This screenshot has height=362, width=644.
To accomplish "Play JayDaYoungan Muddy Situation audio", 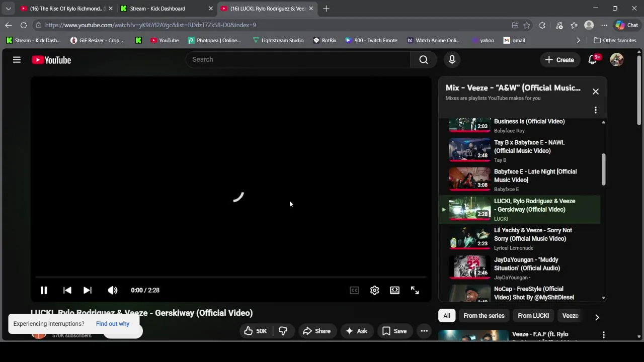I will point(519,268).
